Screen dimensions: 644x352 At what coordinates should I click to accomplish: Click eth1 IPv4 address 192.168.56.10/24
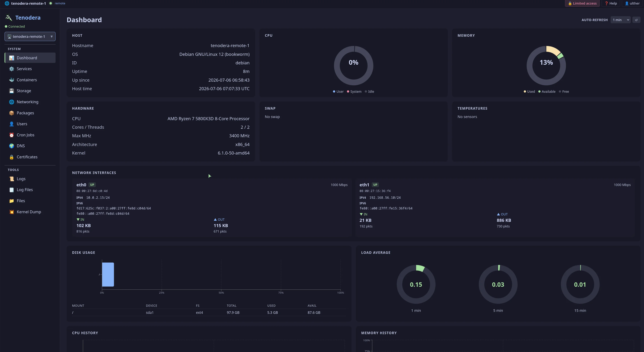coord(385,197)
